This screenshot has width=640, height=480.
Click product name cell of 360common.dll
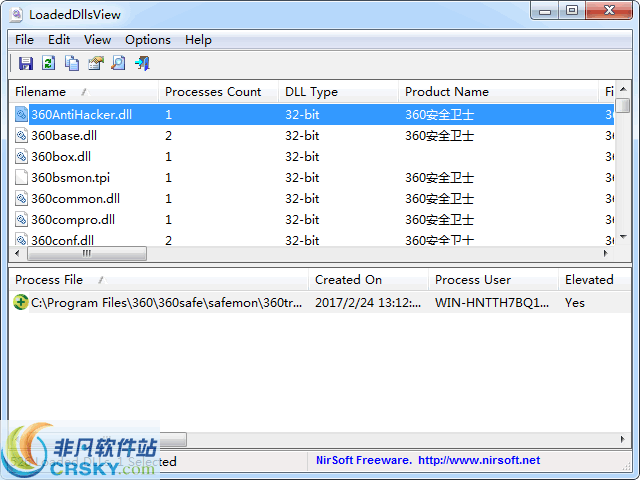tap(439, 198)
